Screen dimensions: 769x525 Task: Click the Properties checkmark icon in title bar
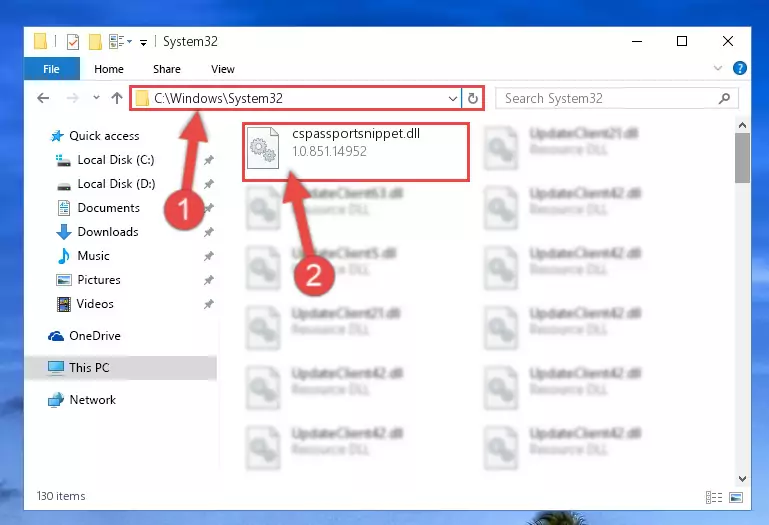point(73,42)
